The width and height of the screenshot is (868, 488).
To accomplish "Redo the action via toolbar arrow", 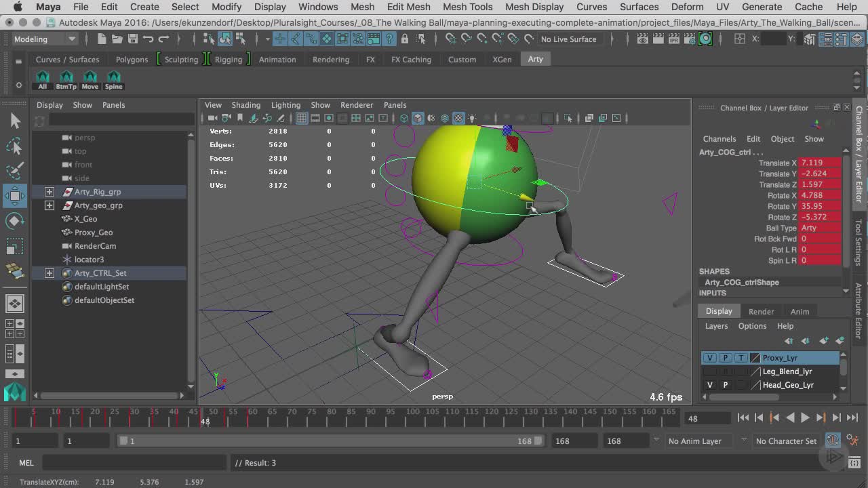I will click(163, 39).
